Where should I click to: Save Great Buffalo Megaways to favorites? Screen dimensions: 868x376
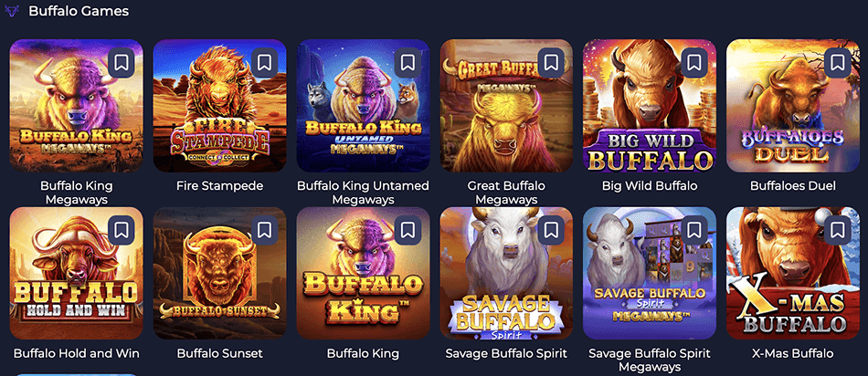551,62
